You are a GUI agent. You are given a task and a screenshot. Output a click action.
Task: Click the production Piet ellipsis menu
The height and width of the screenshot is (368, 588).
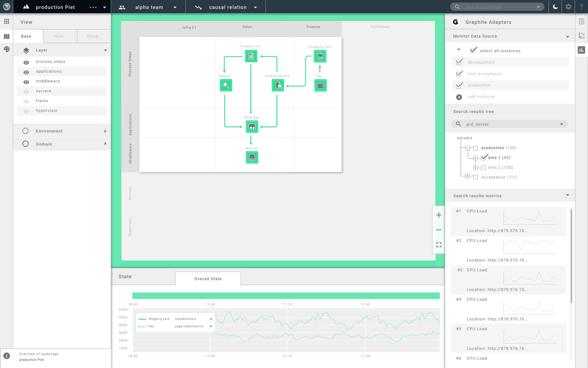tap(93, 7)
